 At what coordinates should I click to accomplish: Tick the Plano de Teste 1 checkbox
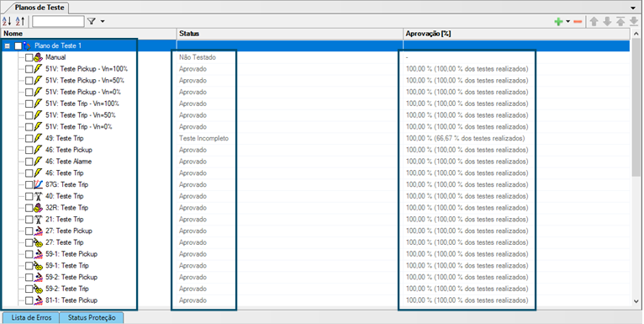[18, 46]
